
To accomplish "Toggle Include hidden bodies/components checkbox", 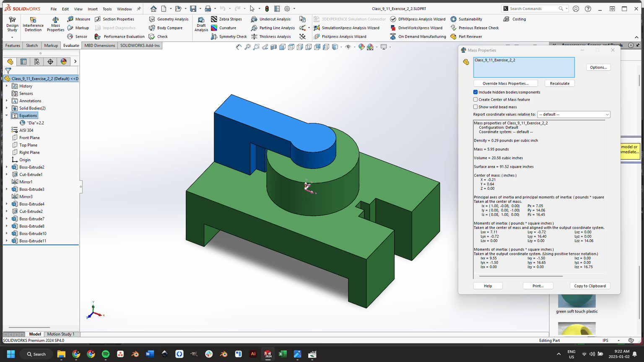I will pyautogui.click(x=475, y=92).
